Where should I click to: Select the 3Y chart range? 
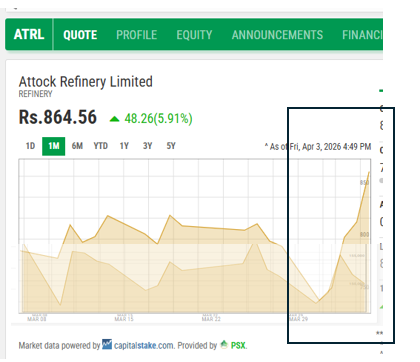tap(147, 146)
